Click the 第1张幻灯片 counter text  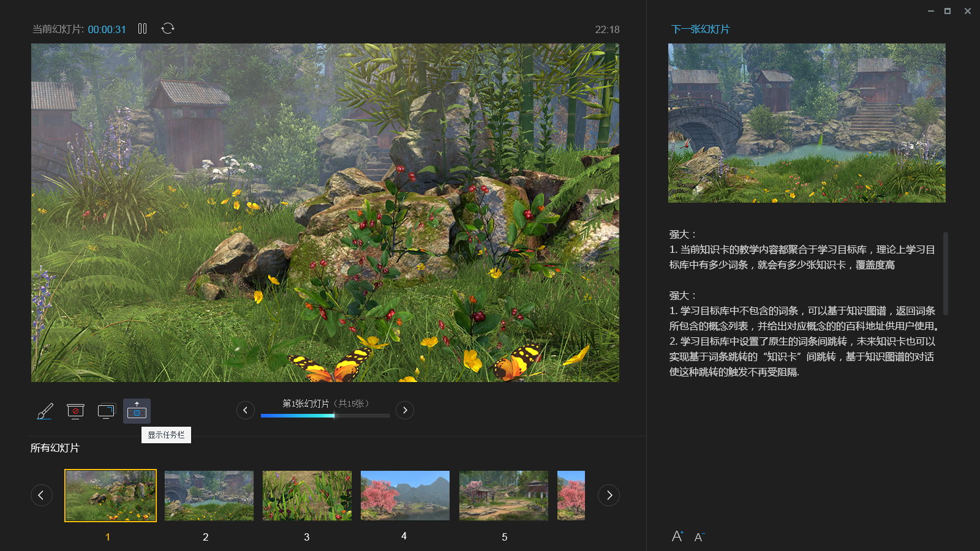[x=306, y=403]
